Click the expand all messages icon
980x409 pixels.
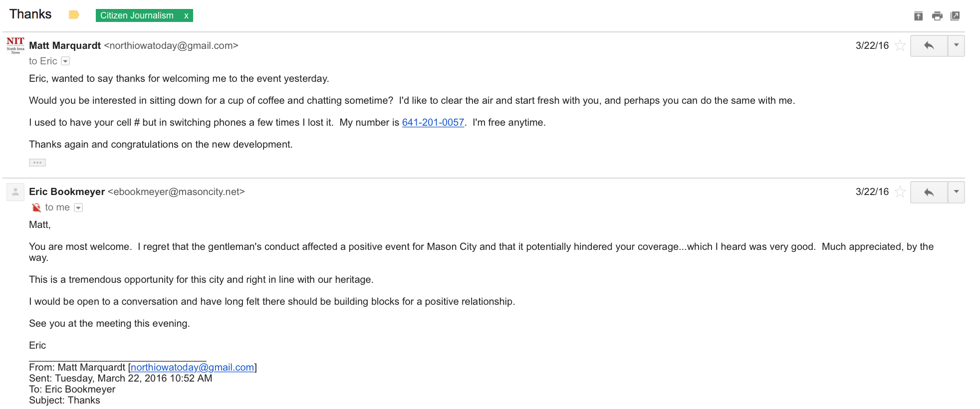[918, 16]
